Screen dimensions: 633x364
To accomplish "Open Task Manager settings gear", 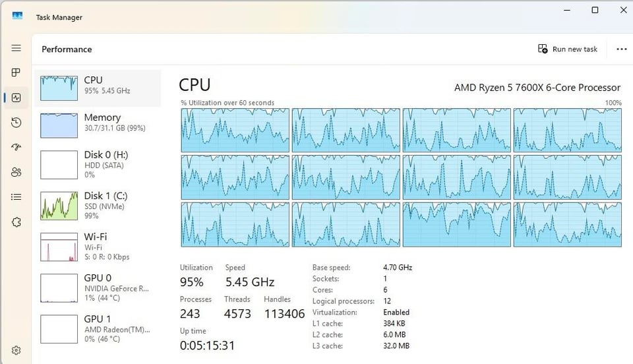I will pos(16,350).
